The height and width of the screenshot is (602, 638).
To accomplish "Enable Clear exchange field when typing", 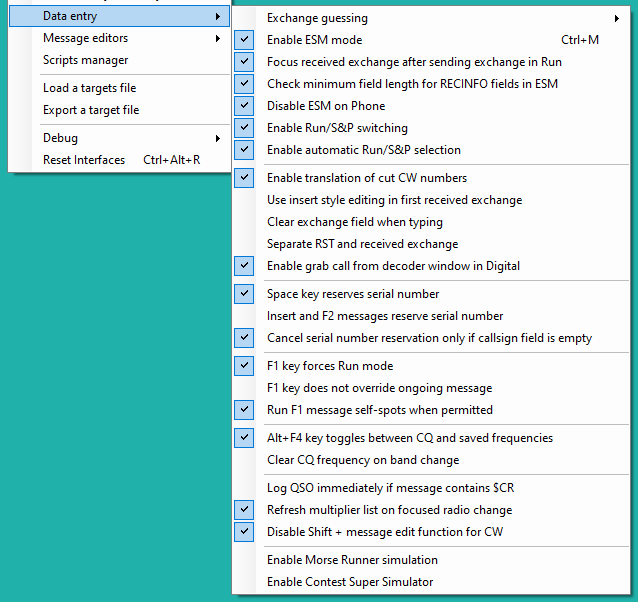I will [431, 222].
